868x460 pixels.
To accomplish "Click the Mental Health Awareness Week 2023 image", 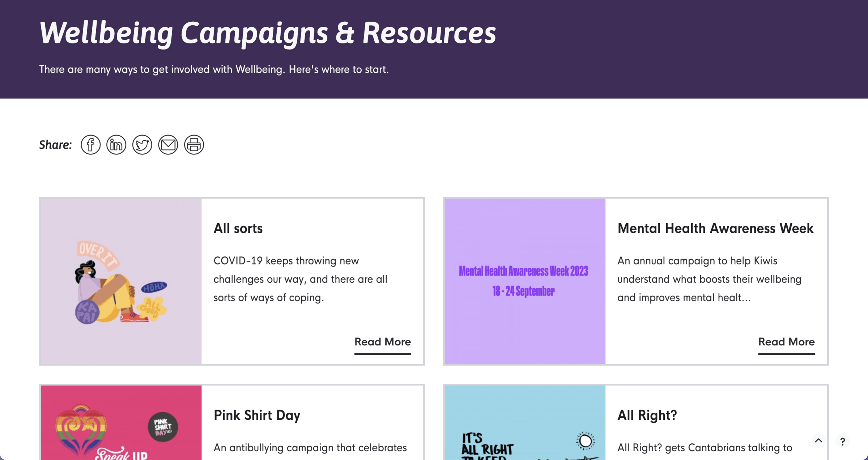I will click(524, 281).
